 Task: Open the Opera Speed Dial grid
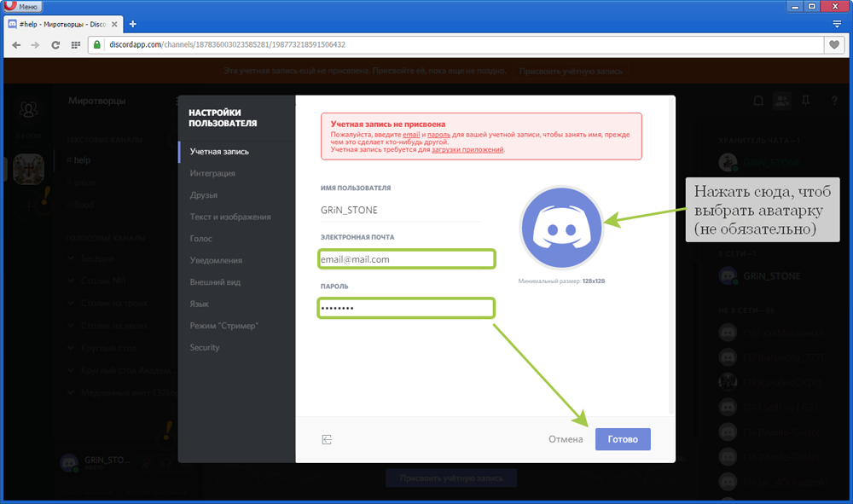tap(76, 44)
